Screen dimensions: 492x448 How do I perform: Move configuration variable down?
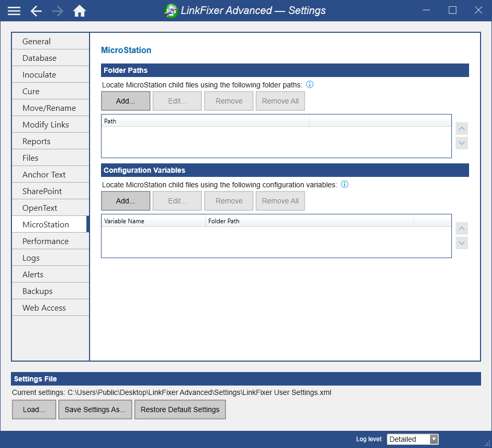[x=462, y=243]
